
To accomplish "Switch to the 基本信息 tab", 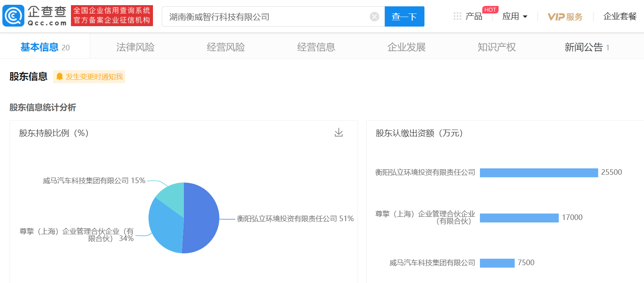I will [x=45, y=47].
